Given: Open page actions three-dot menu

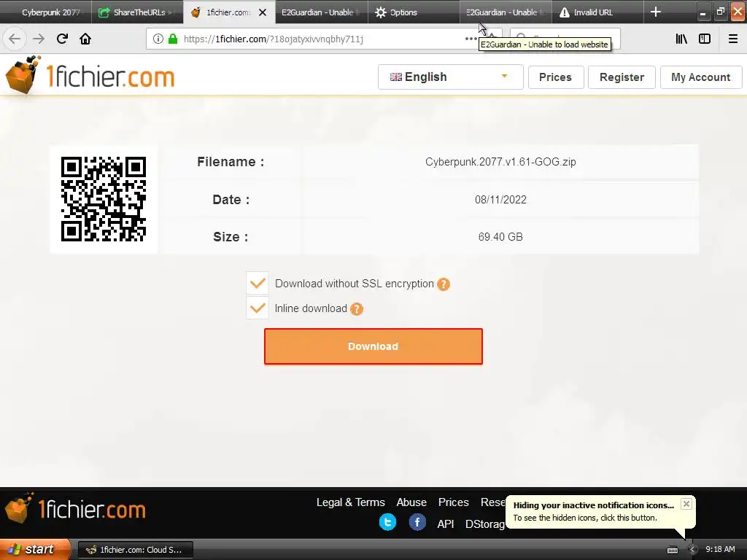Looking at the screenshot, I should 471,39.
